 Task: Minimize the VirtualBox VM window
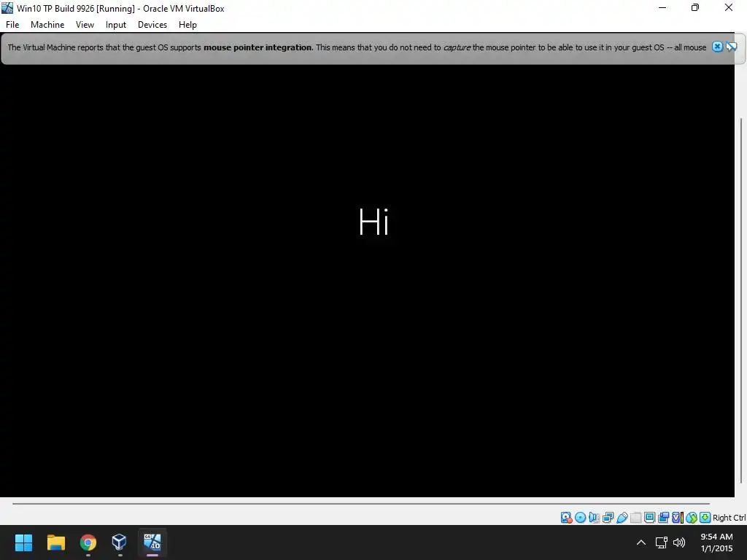[x=662, y=8]
